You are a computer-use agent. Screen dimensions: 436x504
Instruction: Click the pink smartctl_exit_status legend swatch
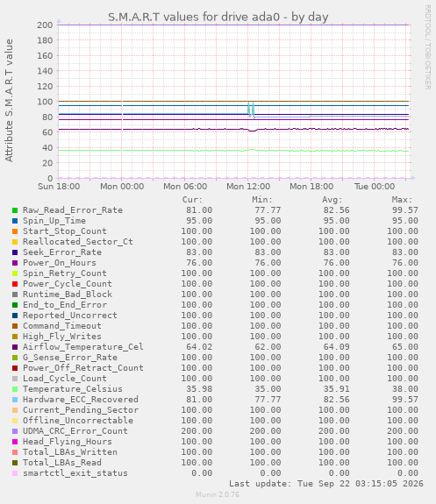(15, 473)
